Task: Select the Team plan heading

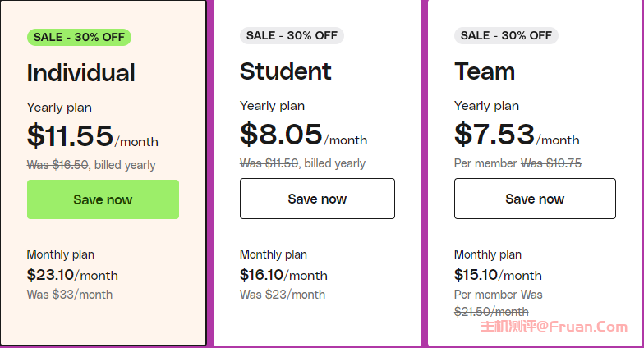Action: 485,71
